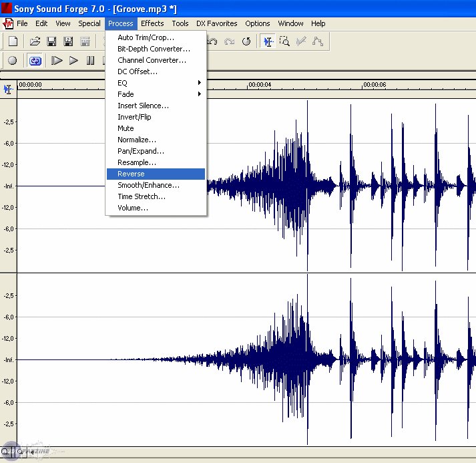This screenshot has height=463, width=476.
Task: Select Mute in the Process menu
Action: pyautogui.click(x=156, y=128)
